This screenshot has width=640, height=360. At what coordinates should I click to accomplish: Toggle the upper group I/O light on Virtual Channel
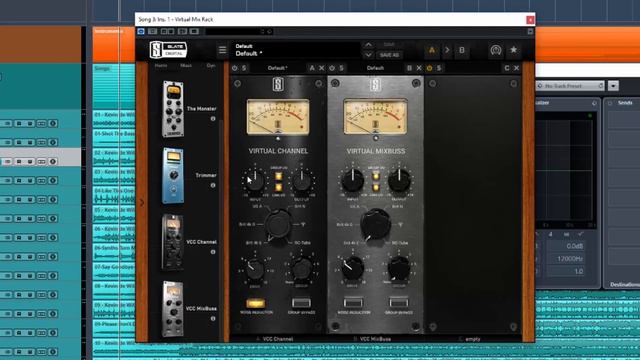(x=278, y=176)
